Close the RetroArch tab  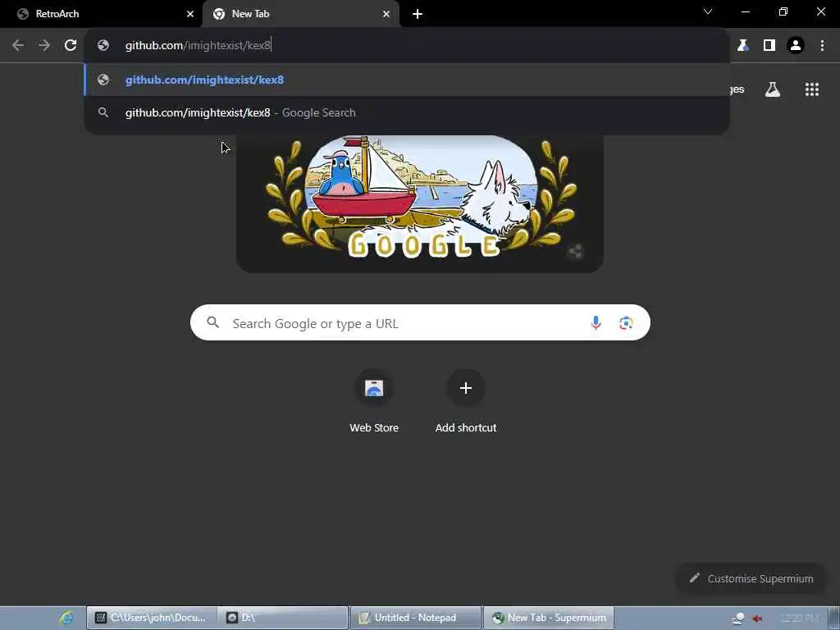[x=189, y=14]
